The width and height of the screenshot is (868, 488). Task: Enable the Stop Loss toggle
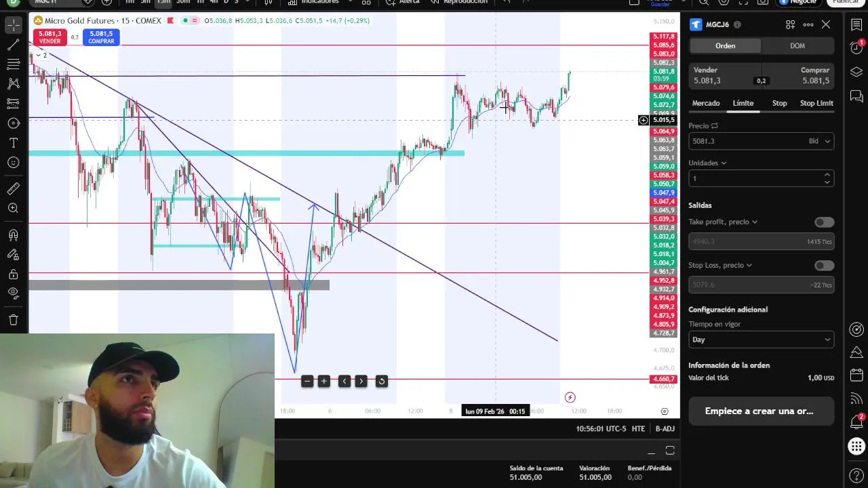coord(824,266)
